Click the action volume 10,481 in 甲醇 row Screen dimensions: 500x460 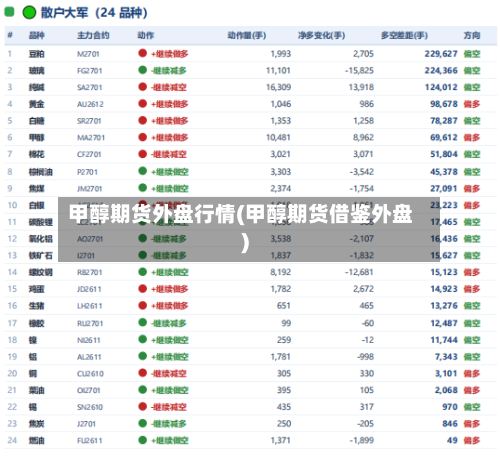pyautogui.click(x=278, y=137)
